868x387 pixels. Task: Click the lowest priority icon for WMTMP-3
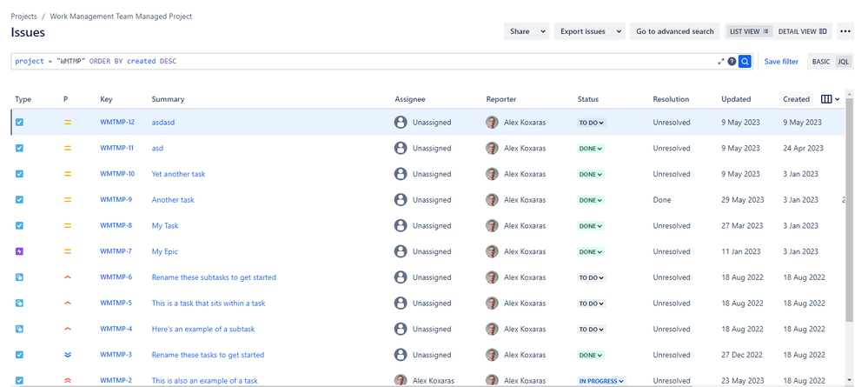pyautogui.click(x=68, y=355)
